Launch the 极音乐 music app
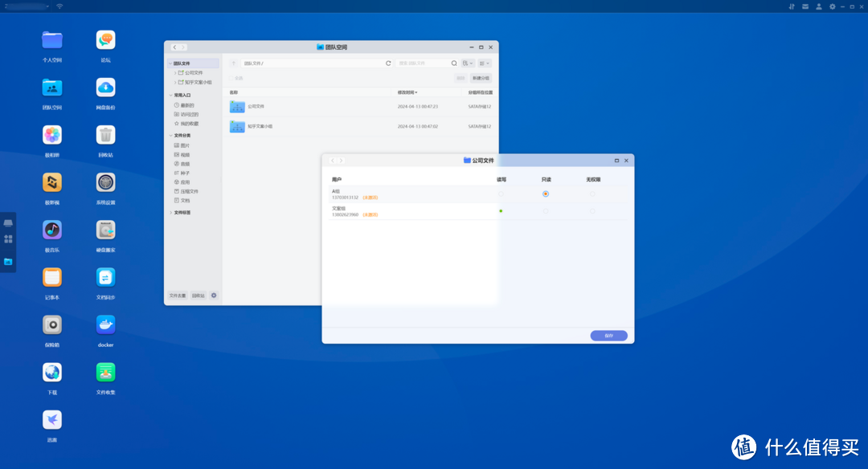This screenshot has height=469, width=868. 52,230
